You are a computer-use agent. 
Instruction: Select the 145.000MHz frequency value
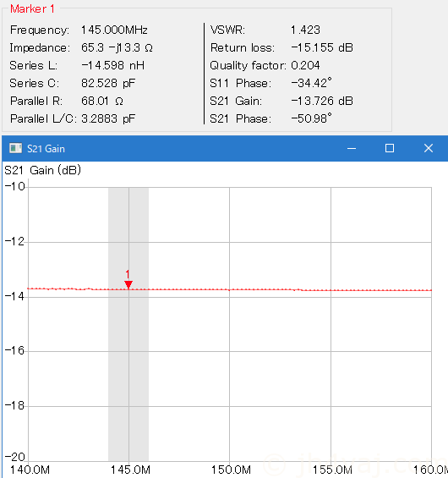pos(114,30)
